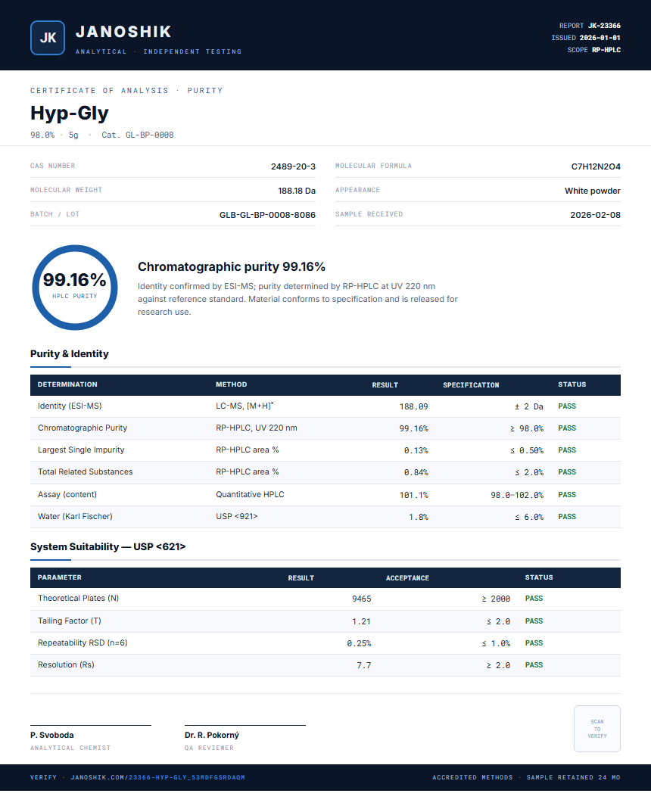Click the PARAMETER column header
Viewport: 651px width, 812px height.
pyautogui.click(x=60, y=577)
